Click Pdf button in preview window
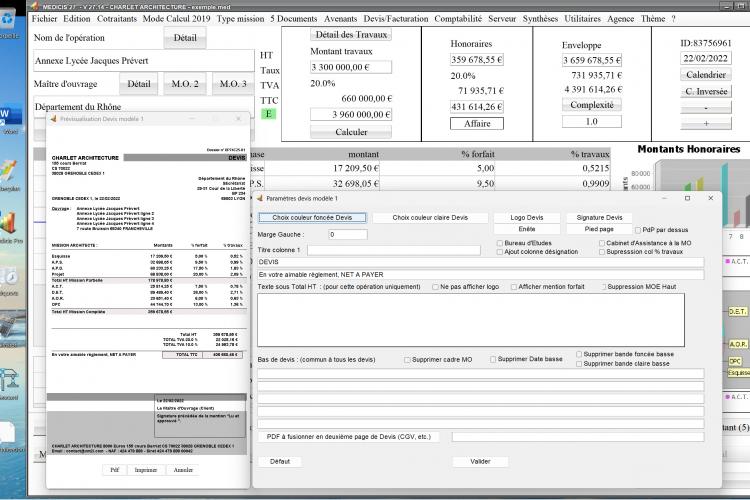The image size is (750, 500). coord(115,470)
